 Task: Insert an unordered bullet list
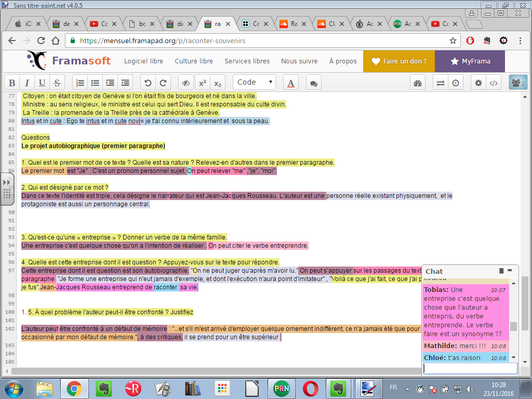coord(95,83)
